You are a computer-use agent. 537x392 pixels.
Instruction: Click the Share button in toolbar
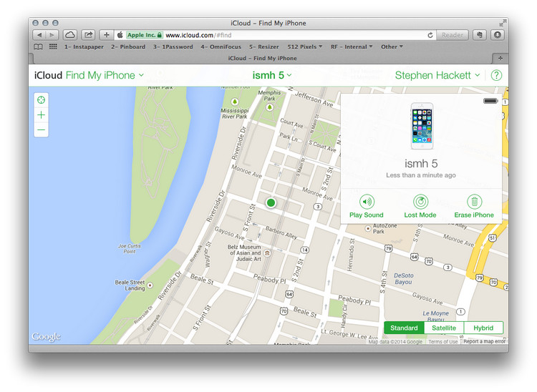[89, 35]
